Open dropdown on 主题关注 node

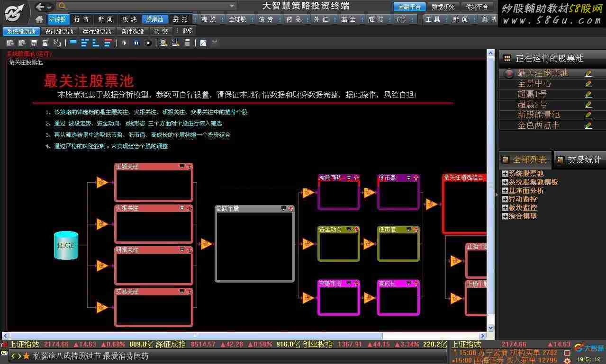[182, 167]
